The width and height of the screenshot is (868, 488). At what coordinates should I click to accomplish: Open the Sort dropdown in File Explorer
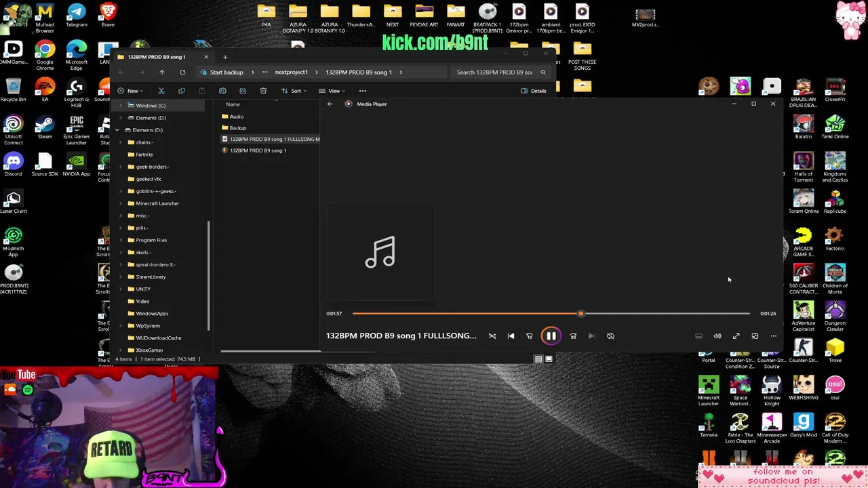[x=294, y=91]
